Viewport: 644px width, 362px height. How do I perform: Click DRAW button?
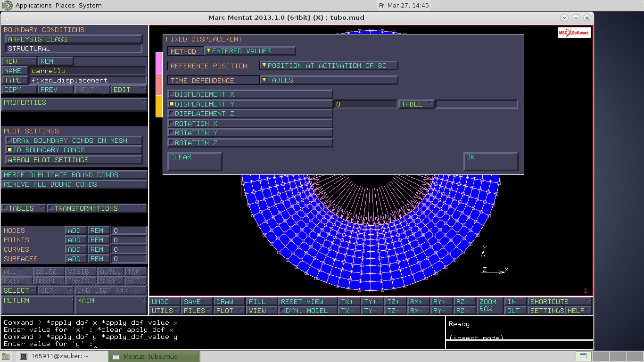coord(230,302)
